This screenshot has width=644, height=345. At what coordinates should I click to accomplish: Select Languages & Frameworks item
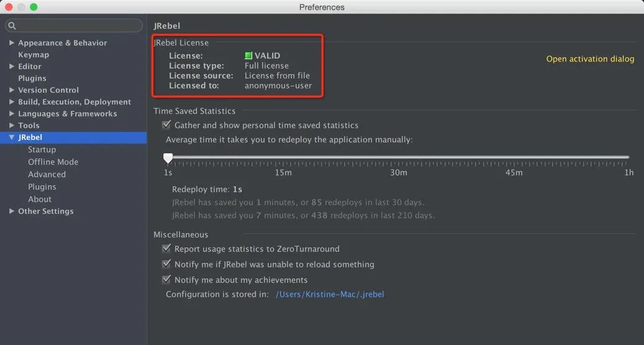click(67, 114)
